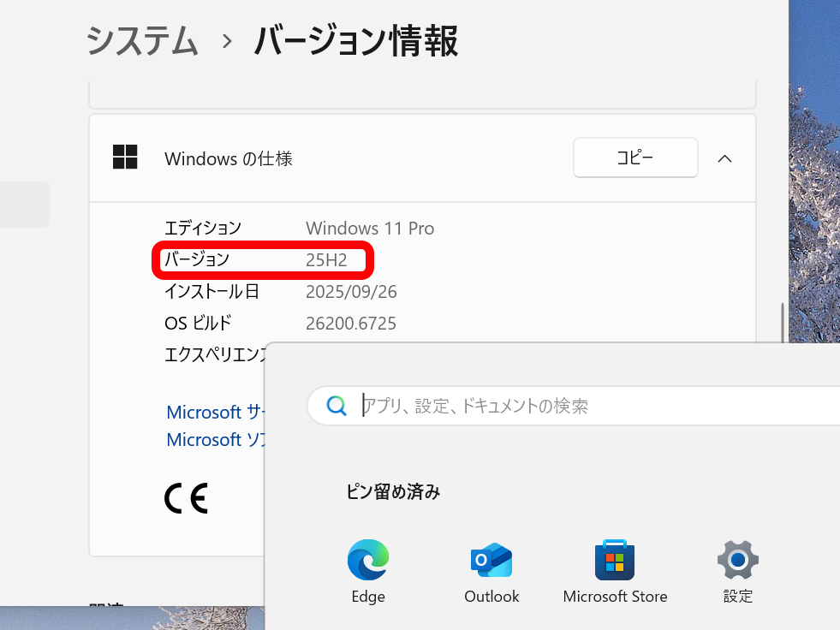Click the Windows の仕様 header text
The image size is (840, 630).
coord(228,158)
